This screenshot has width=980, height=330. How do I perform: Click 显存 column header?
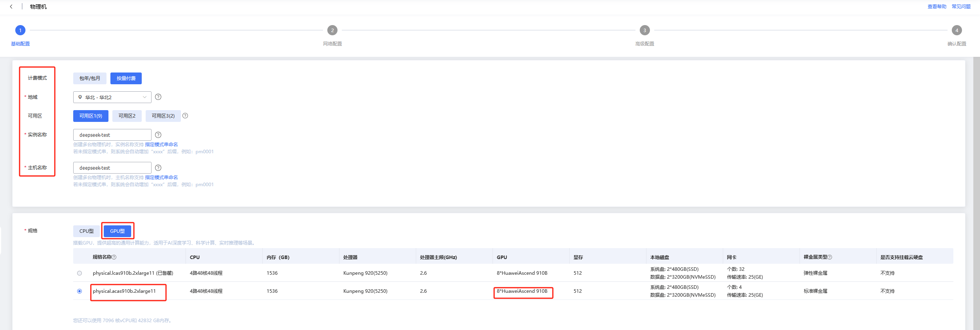pyautogui.click(x=578, y=257)
